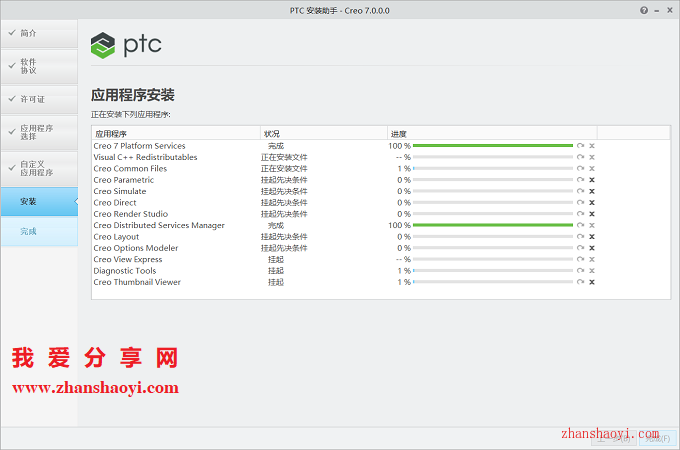Image resolution: width=680 pixels, height=450 pixels.
Task: Click Creo Distributed Services Manager progress bar
Action: coord(493,225)
